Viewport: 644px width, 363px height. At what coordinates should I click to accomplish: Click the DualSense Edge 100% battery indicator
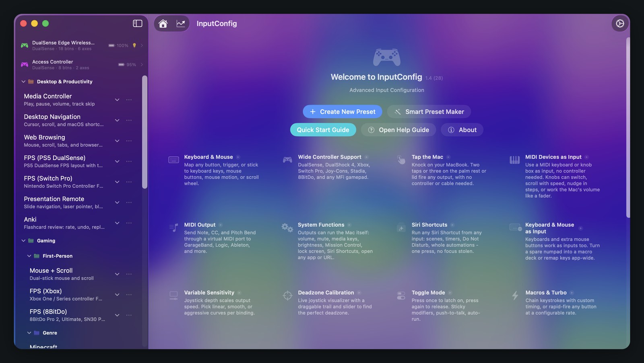[118, 45]
